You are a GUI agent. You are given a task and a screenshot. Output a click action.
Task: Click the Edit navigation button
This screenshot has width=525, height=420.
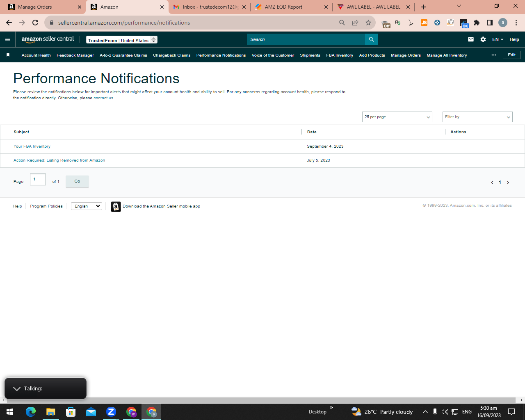(x=511, y=55)
